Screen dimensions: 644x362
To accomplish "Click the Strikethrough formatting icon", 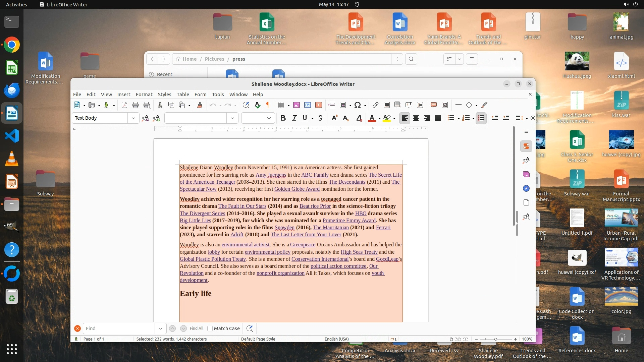I will pyautogui.click(x=320, y=118).
